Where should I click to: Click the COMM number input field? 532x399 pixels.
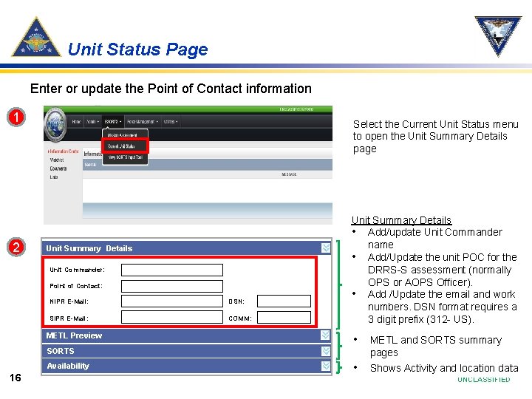[x=284, y=318]
